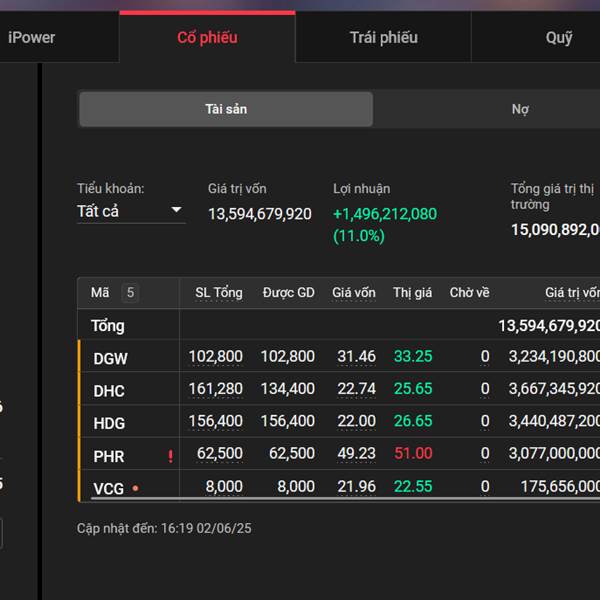Click the Giá trị vốn amount 13,594,679,920
This screenshot has height=600, width=600.
260,214
